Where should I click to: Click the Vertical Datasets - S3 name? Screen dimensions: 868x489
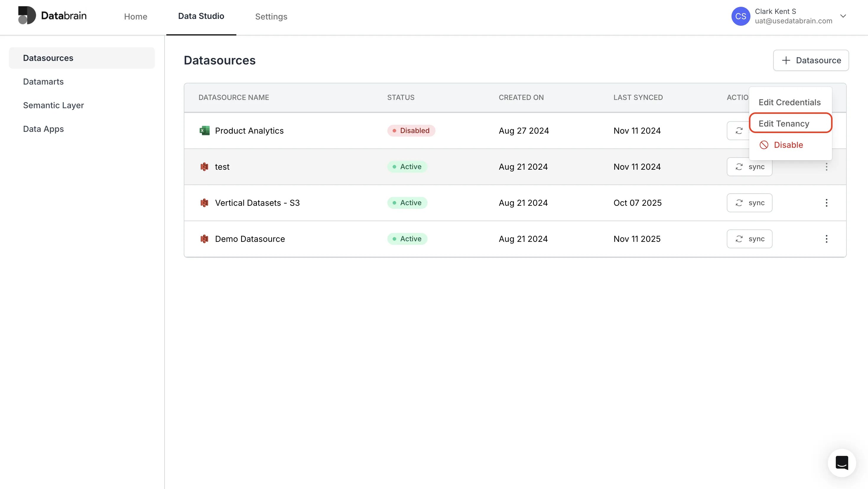[x=257, y=203]
